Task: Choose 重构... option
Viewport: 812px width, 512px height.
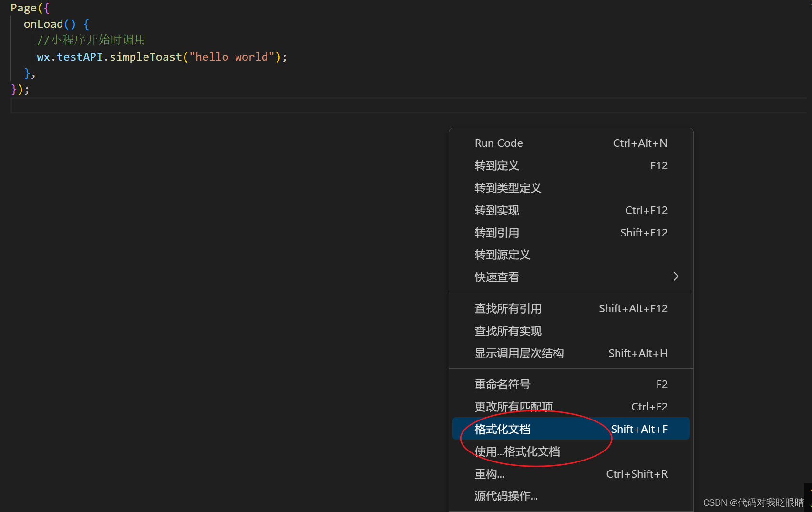Action: pyautogui.click(x=571, y=474)
